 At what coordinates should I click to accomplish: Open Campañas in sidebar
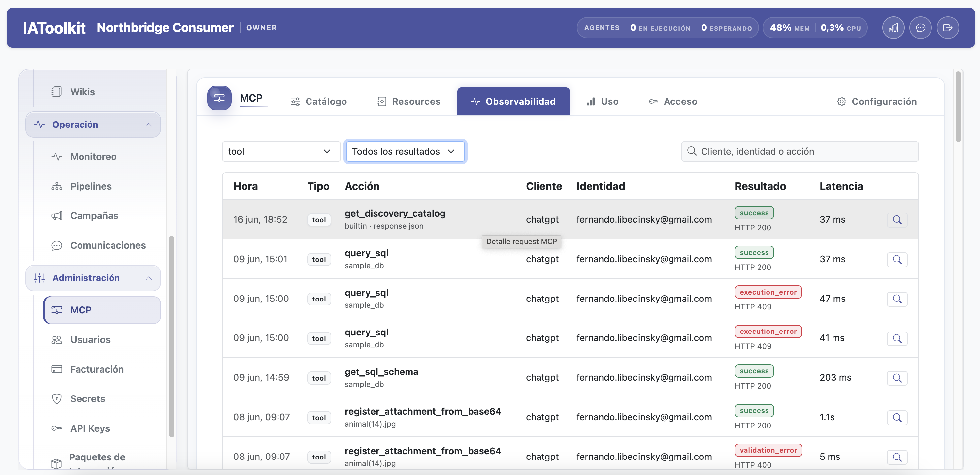(x=94, y=216)
